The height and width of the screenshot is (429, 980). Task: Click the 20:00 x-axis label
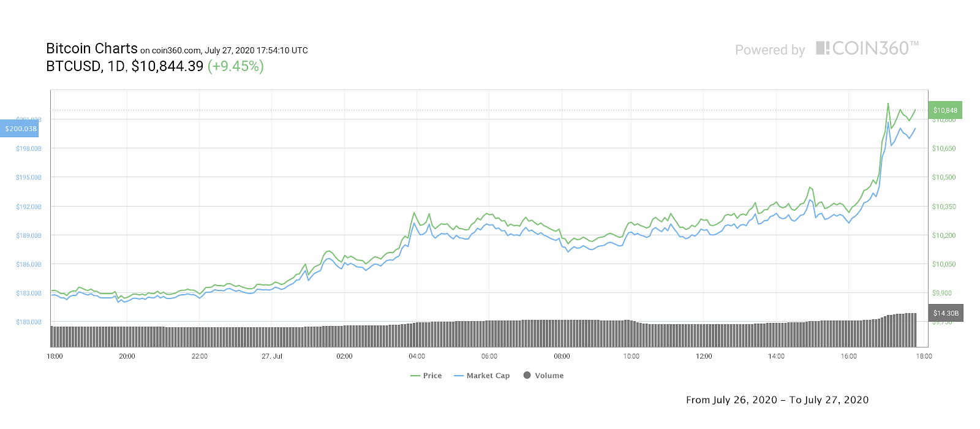pos(127,356)
